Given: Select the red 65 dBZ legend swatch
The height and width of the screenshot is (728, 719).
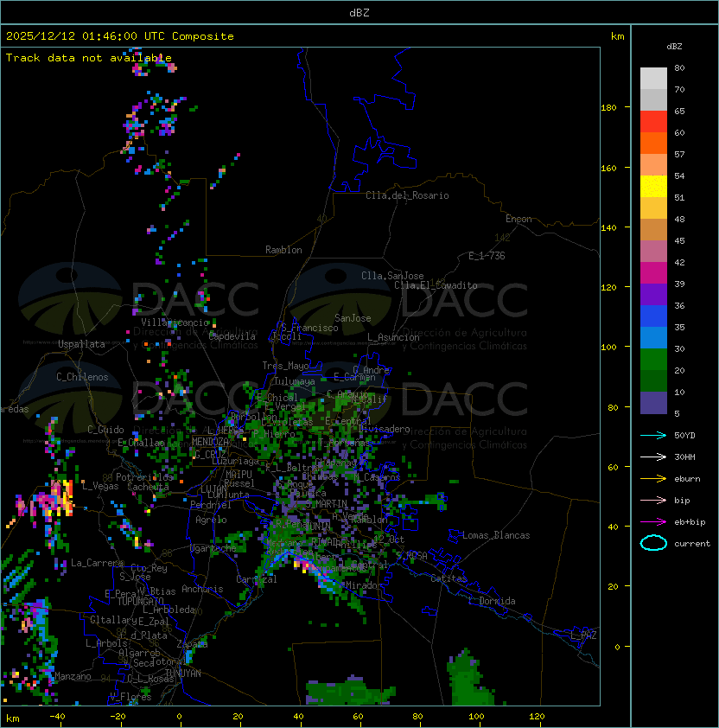Looking at the screenshot, I should coord(653,122).
